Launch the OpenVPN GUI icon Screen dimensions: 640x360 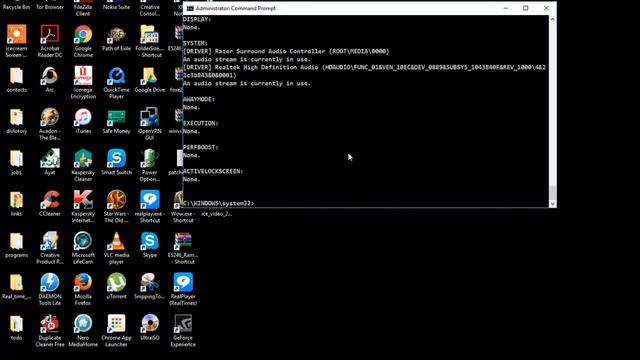[149, 117]
